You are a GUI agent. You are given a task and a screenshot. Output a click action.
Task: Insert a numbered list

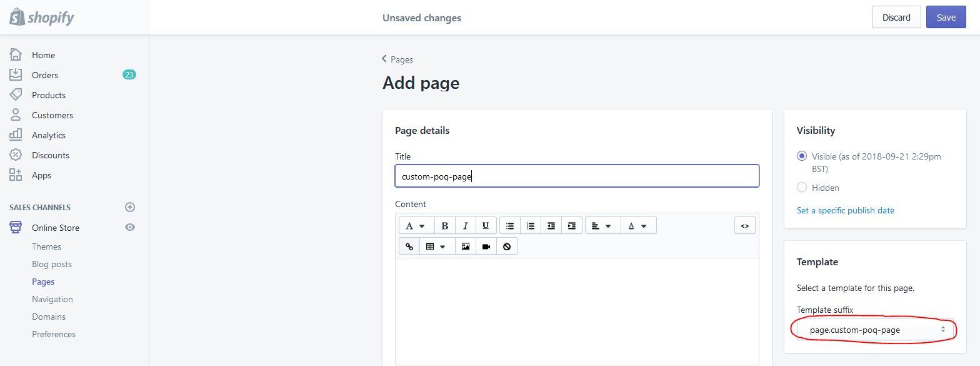531,226
